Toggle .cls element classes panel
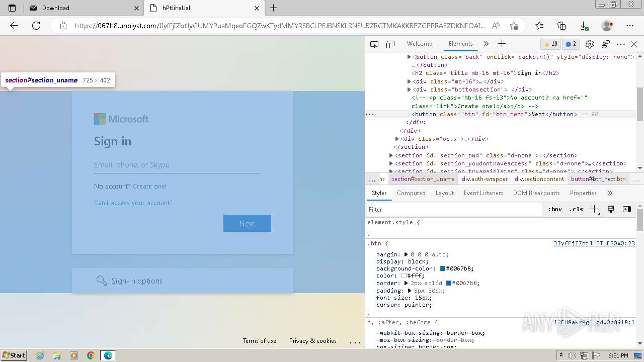Screen dimensions: 644x362 point(576,210)
